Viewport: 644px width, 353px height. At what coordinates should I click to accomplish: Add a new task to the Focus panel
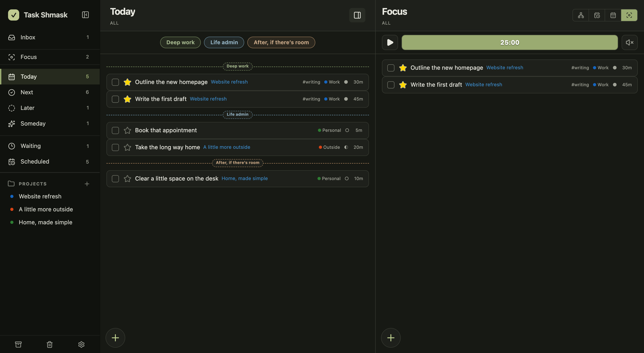[391, 338]
